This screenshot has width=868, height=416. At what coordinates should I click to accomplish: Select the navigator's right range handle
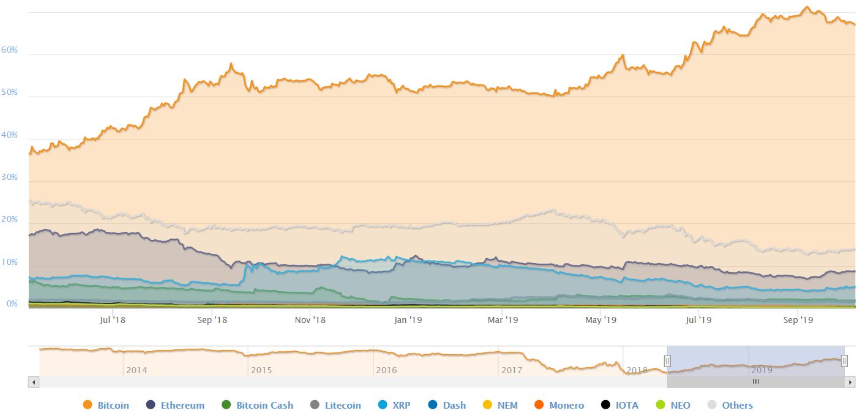[844, 360]
